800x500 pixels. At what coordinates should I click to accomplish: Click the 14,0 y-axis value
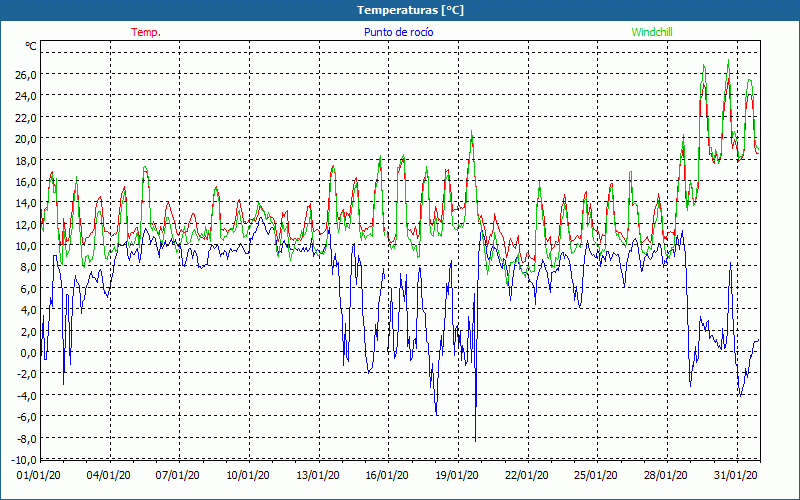coord(26,203)
